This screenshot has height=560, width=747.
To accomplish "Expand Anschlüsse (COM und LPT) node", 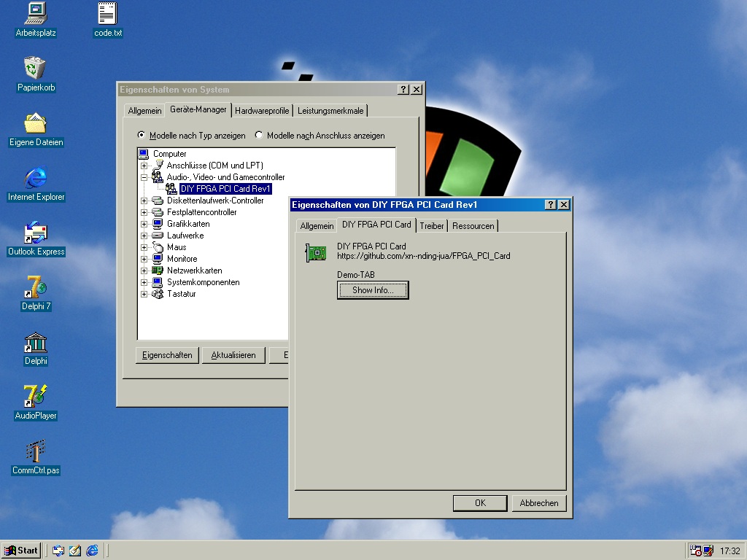I will point(144,166).
